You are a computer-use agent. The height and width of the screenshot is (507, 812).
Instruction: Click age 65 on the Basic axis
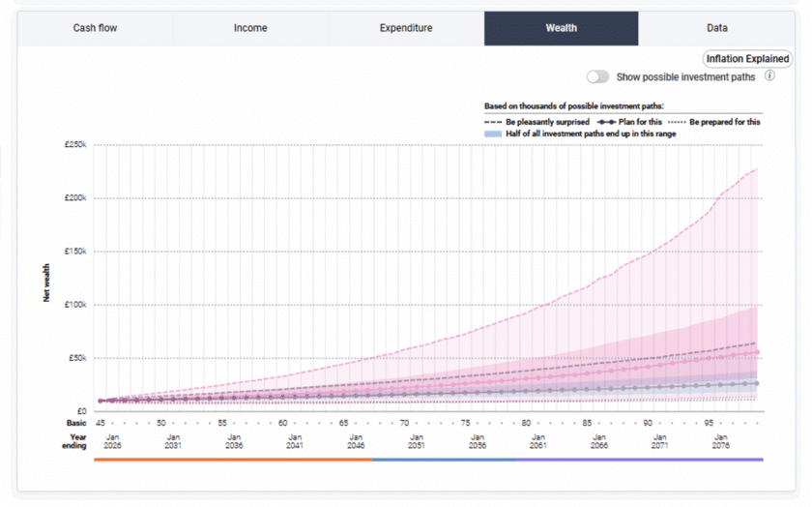coord(343,423)
